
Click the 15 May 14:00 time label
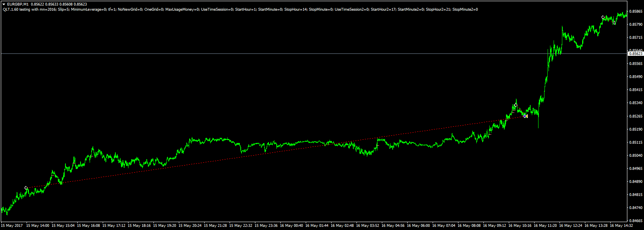(38, 226)
